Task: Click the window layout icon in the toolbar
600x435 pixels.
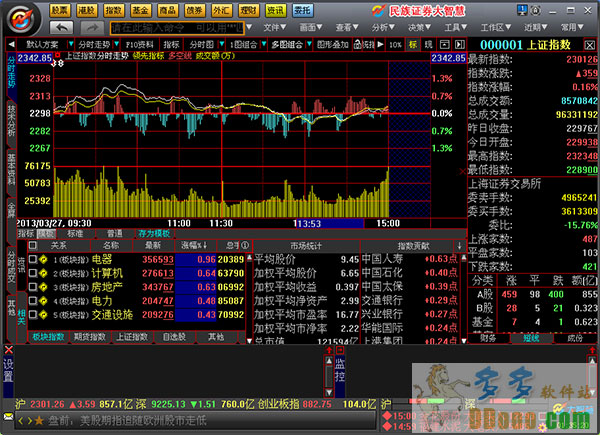Action: tap(444, 45)
